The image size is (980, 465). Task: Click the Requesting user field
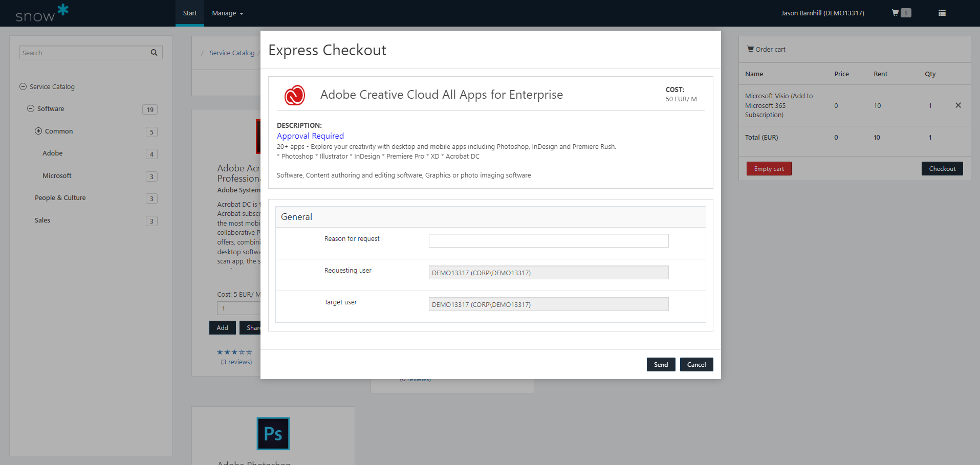click(x=549, y=273)
